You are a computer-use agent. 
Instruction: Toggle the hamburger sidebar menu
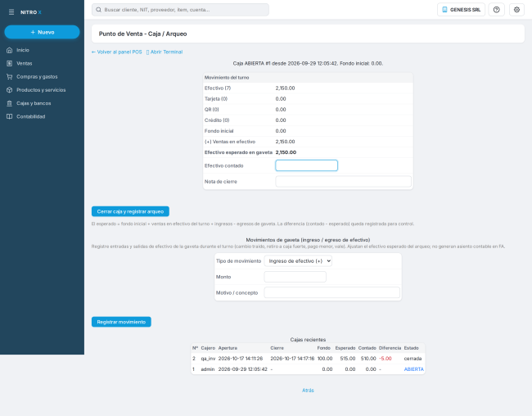click(11, 12)
